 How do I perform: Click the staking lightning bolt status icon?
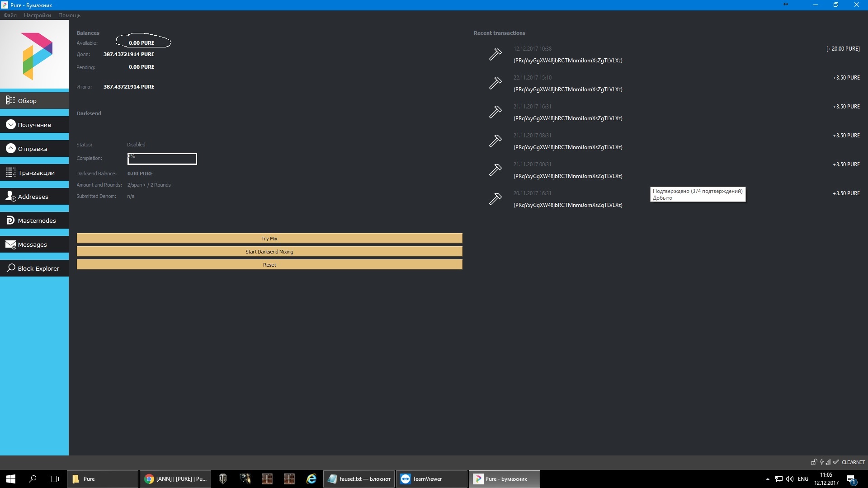click(x=821, y=462)
